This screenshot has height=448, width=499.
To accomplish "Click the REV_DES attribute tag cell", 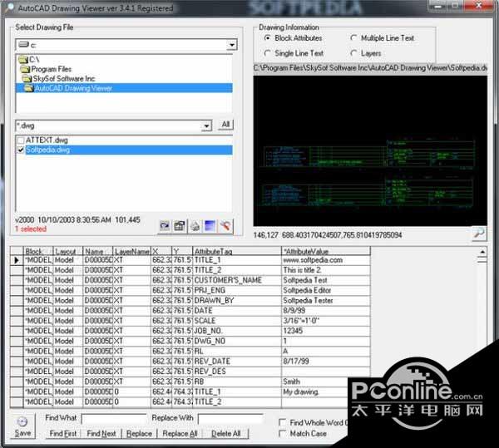I will (237, 372).
